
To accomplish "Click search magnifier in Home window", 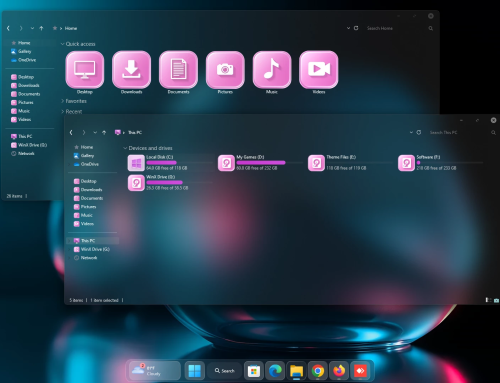I will [x=431, y=28].
